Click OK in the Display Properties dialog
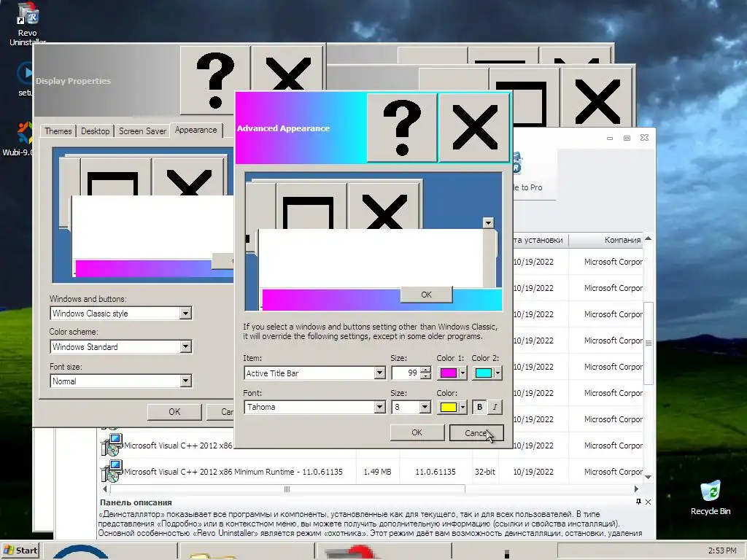This screenshot has height=560, width=747. point(174,411)
